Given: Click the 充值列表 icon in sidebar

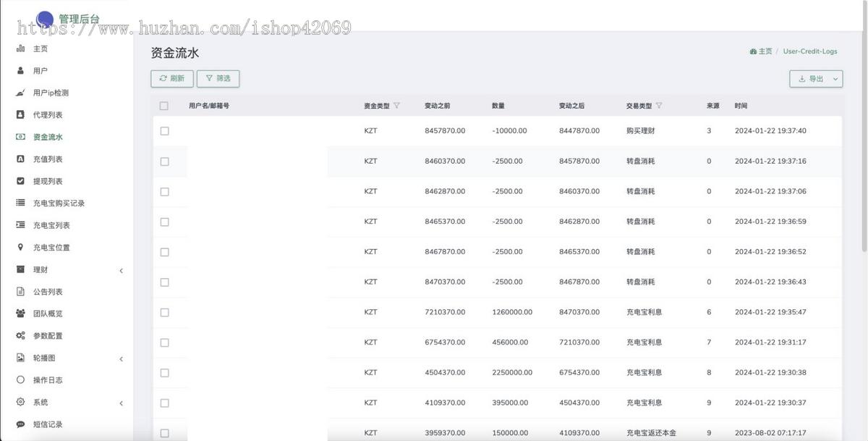Looking at the screenshot, I should (x=20, y=159).
